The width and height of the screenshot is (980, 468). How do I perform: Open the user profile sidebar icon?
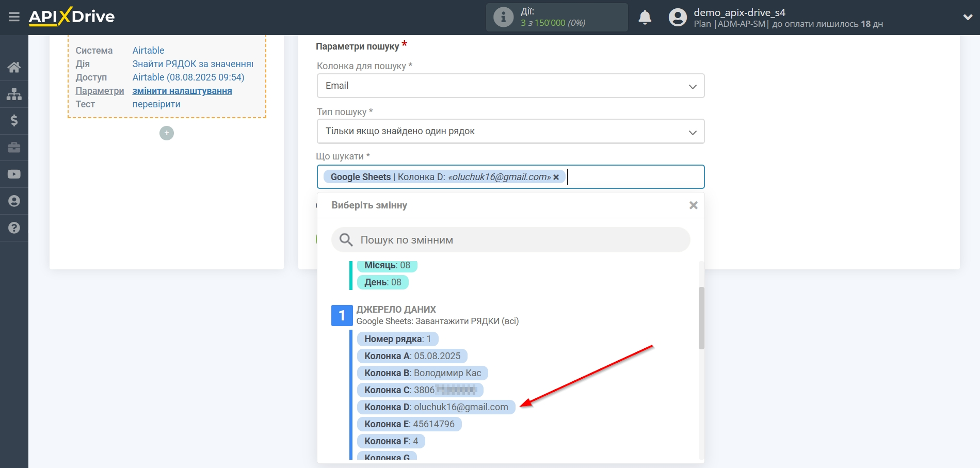14,201
